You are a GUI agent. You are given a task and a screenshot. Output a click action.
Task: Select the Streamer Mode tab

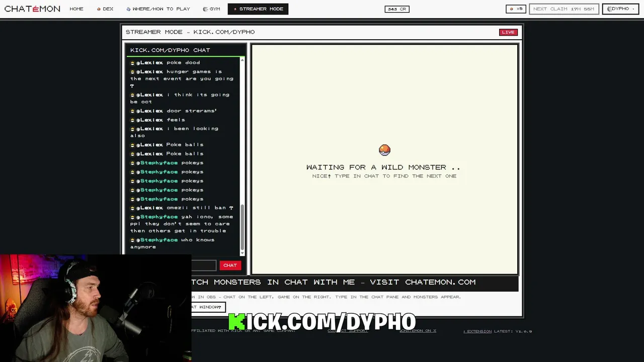258,9
